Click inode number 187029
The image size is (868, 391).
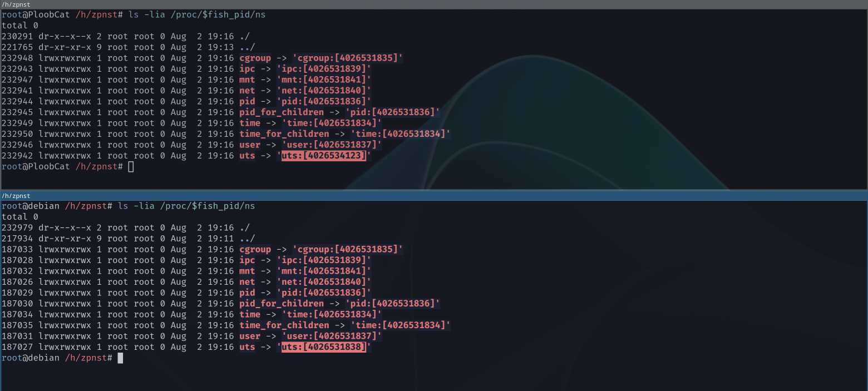tap(17, 293)
